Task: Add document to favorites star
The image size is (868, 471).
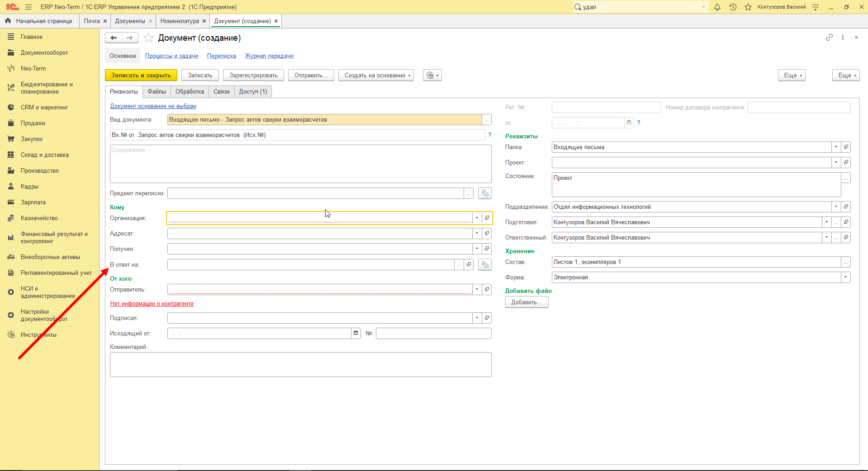Action: [x=148, y=38]
